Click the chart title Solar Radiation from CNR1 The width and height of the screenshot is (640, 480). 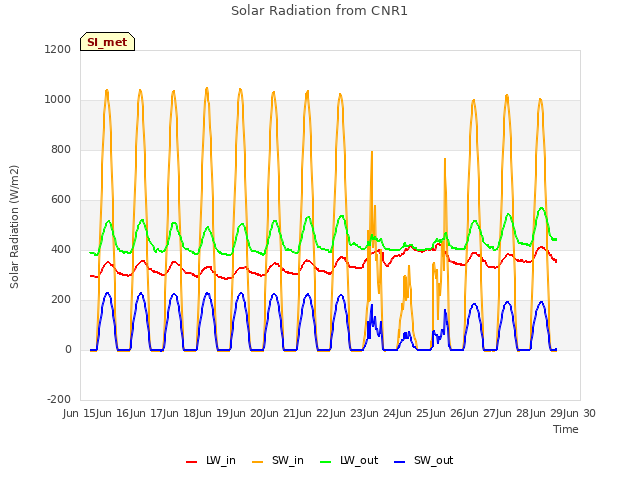click(319, 11)
